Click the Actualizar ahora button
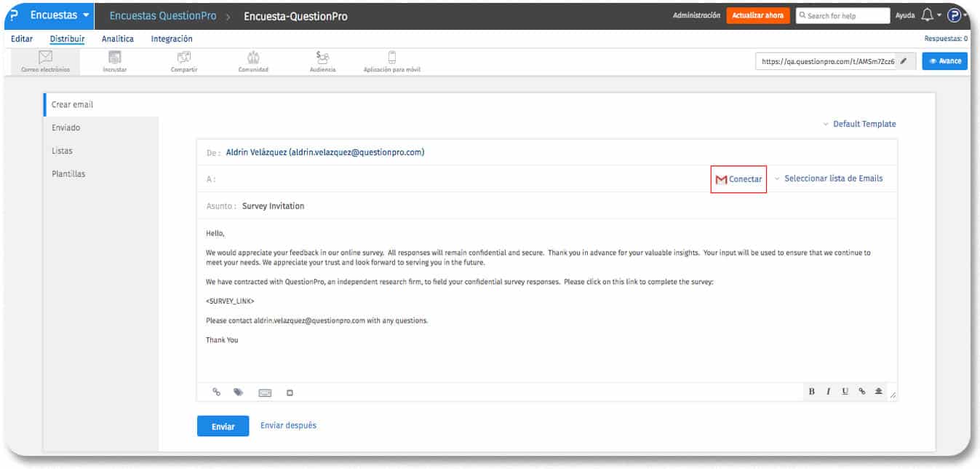The height and width of the screenshot is (469, 980). coord(758,15)
